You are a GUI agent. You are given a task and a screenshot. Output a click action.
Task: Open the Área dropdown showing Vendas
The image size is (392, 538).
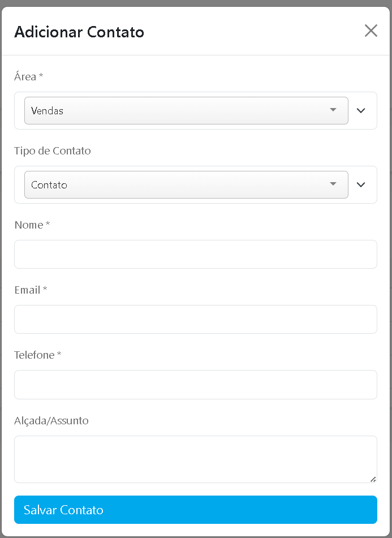[187, 110]
